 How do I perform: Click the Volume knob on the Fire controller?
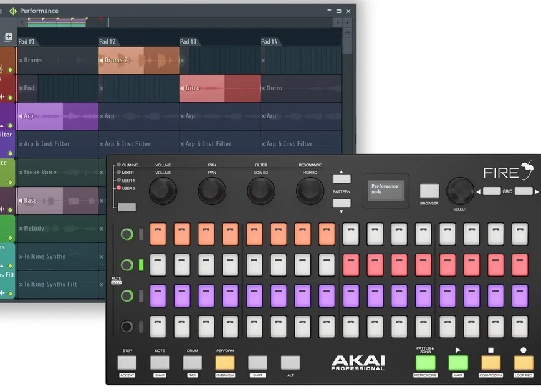pyautogui.click(x=163, y=191)
